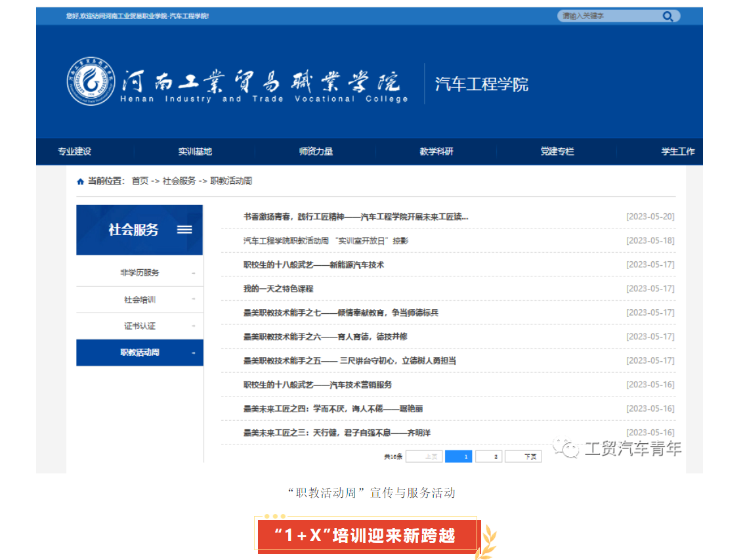Expand the 证书认证 sidebar item

point(140,326)
